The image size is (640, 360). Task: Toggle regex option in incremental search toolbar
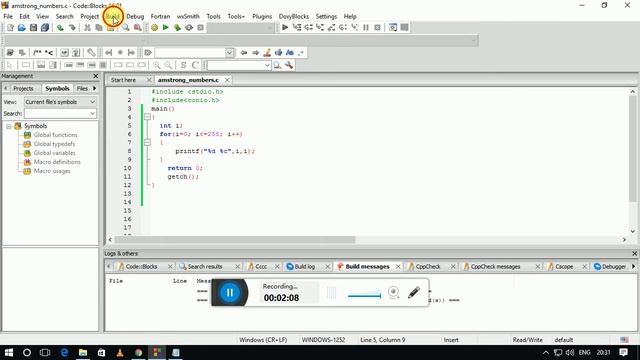pos(301,53)
